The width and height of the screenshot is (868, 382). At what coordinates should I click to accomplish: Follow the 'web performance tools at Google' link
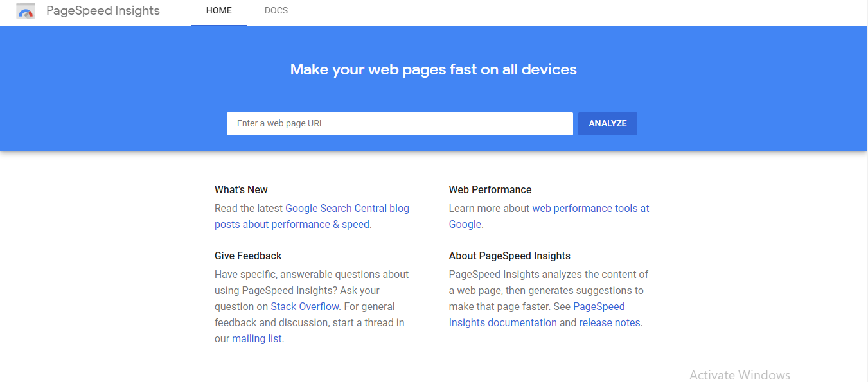[x=549, y=216]
